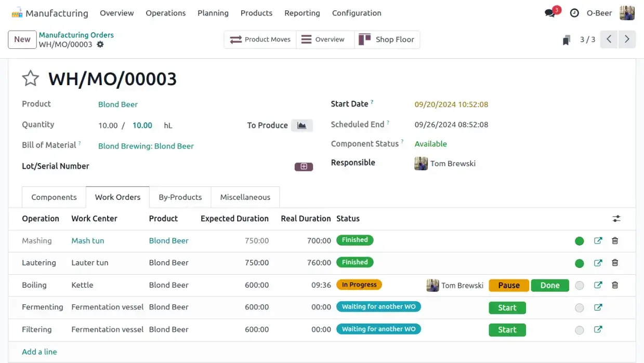Delete the Mashing work order row
Image resolution: width=644 pixels, height=363 pixels.
coord(615,240)
